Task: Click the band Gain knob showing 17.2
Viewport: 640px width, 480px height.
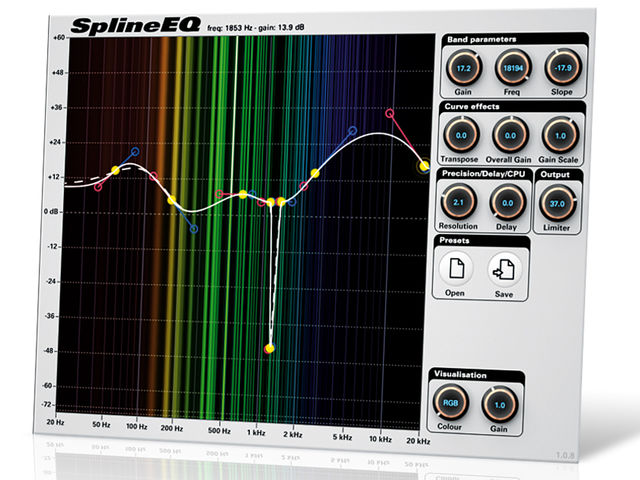Action: coord(464,68)
